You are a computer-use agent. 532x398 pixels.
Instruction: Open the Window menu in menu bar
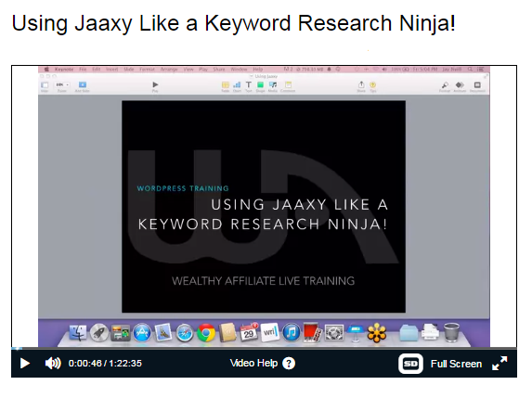239,70
